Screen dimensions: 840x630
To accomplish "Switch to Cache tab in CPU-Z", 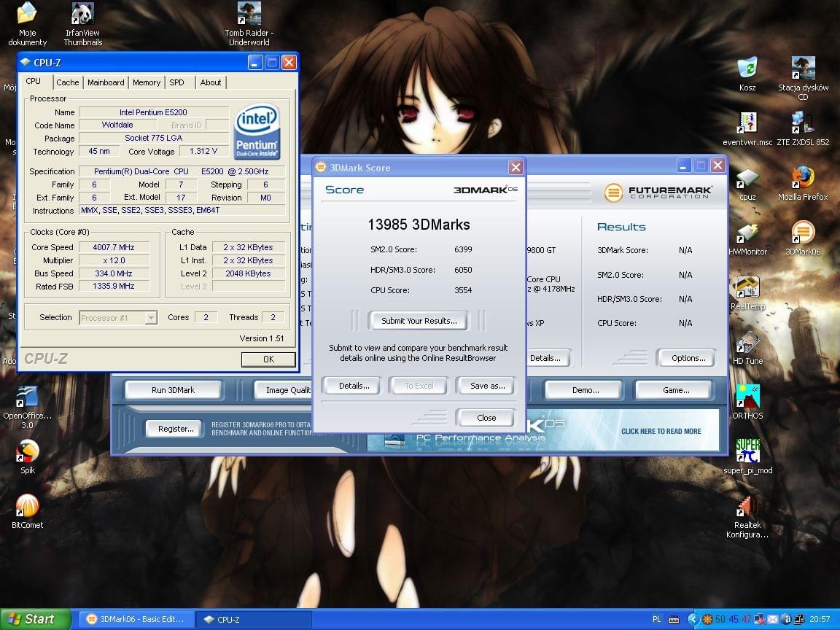I will point(68,82).
